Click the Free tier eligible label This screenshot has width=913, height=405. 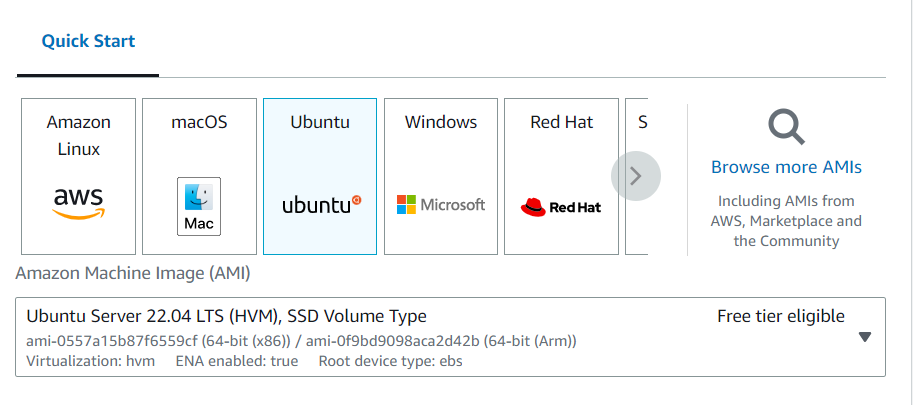point(781,316)
